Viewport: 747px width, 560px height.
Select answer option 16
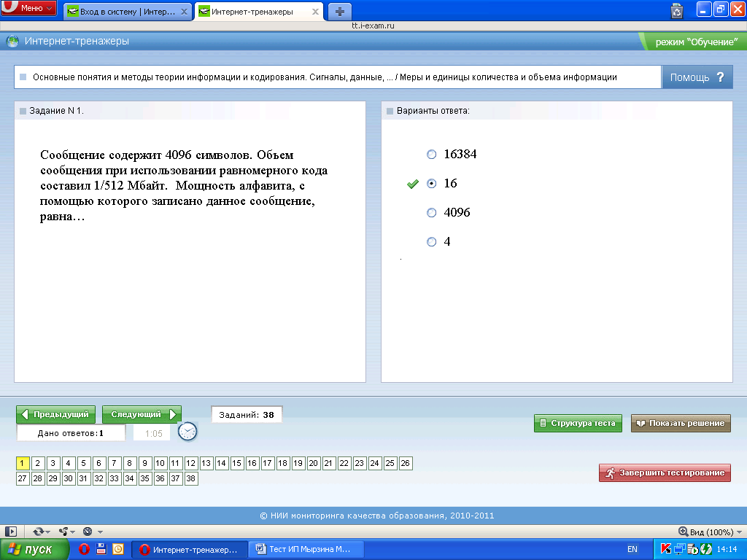432,183
